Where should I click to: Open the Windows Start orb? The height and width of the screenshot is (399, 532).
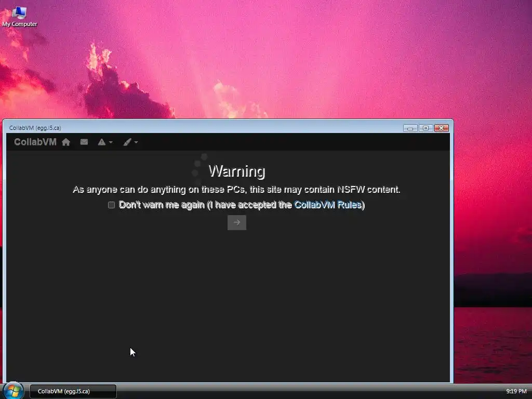(13, 391)
